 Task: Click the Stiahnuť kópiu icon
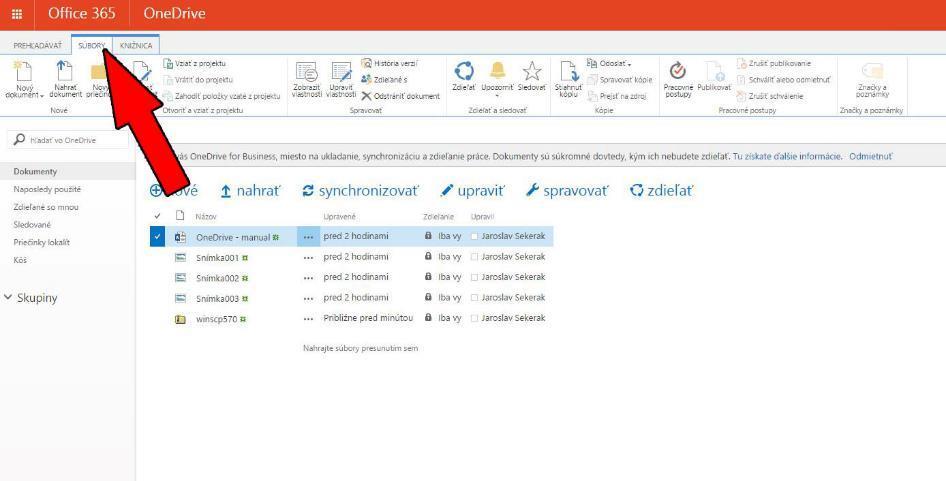point(568,71)
